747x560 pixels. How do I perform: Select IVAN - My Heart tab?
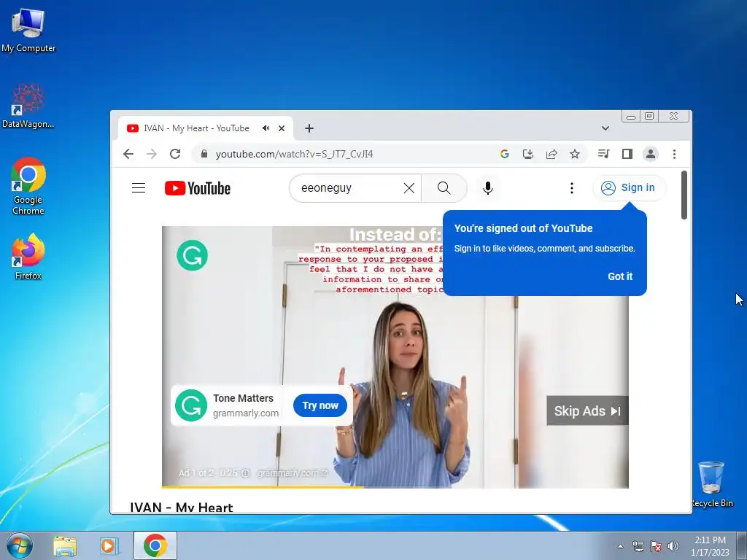pos(196,128)
